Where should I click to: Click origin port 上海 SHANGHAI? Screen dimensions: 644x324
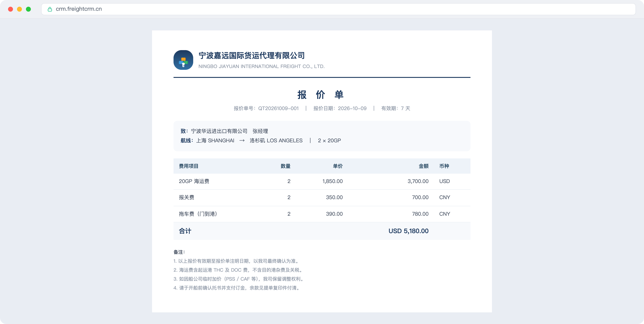215,140
